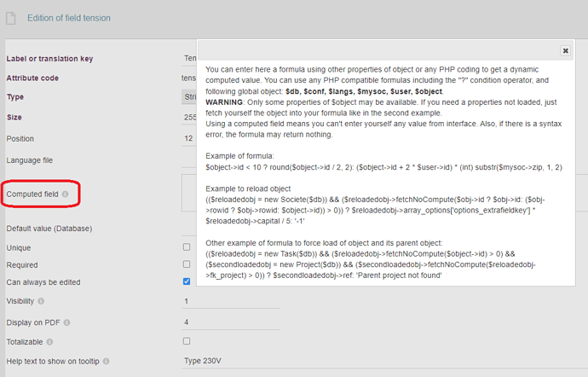588x377 pixels.
Task: Click the Display on PDF info icon
Action: coord(66,322)
